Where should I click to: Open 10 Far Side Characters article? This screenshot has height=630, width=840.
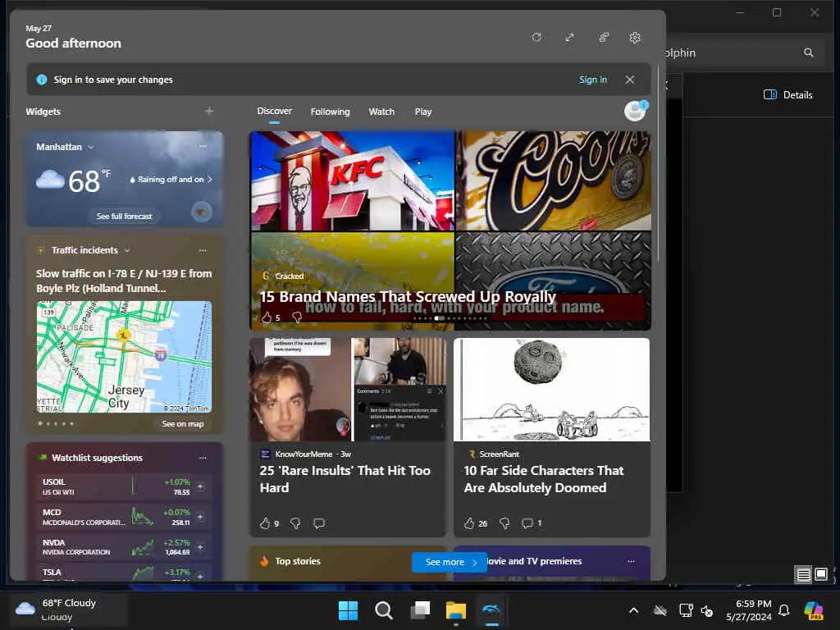tap(544, 479)
